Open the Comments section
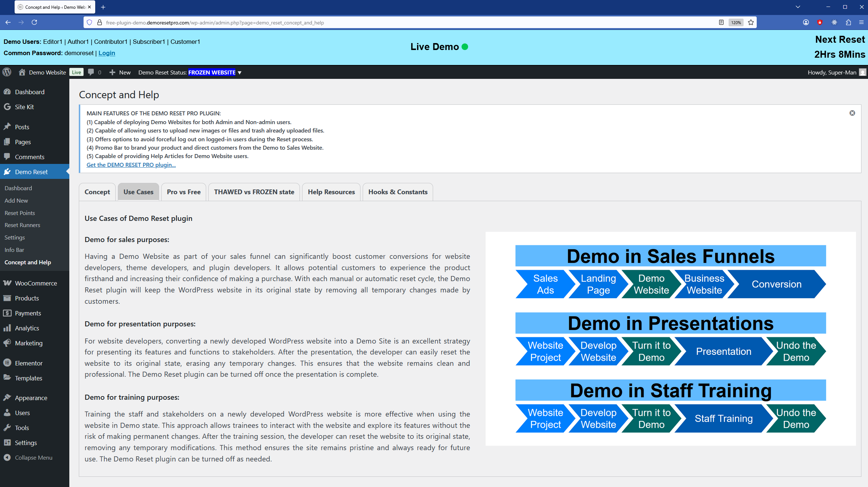 [x=30, y=157]
